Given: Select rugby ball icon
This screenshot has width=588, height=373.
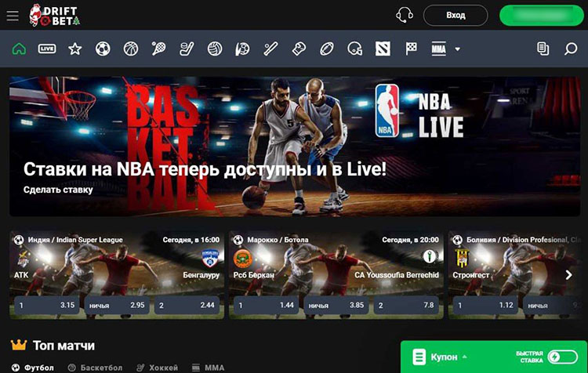Looking at the screenshot, I should click(x=327, y=49).
